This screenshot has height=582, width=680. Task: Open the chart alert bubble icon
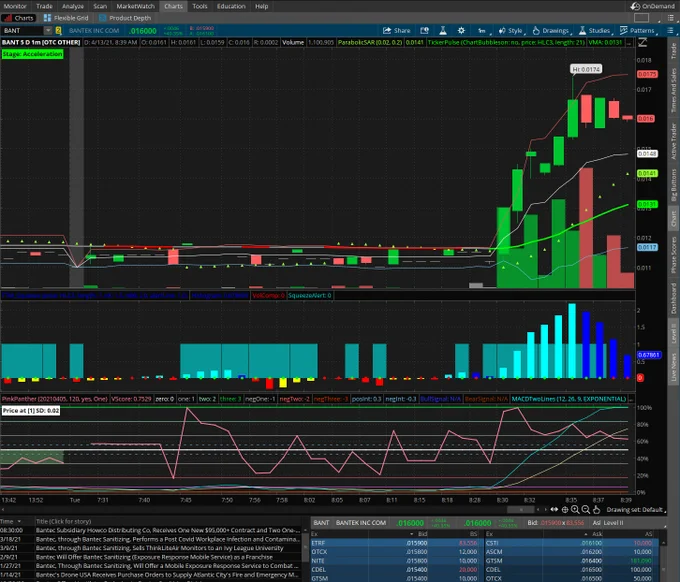(424, 30)
